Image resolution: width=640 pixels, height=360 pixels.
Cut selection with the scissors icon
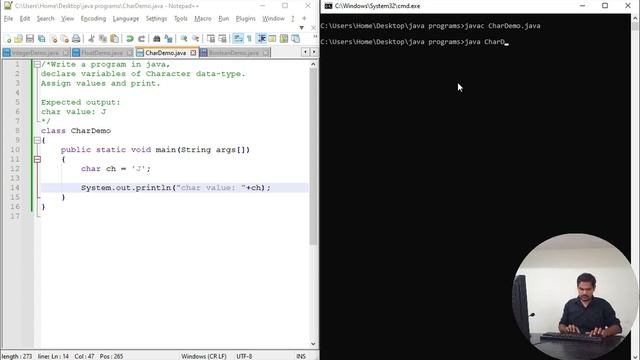91,39
